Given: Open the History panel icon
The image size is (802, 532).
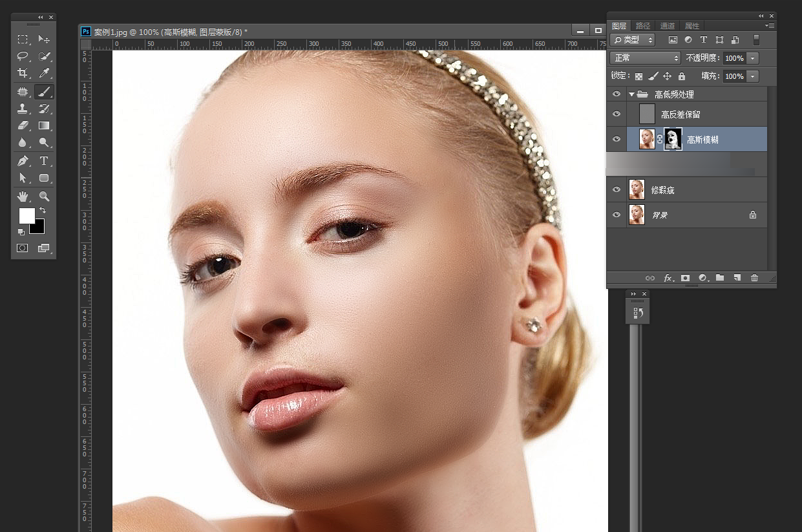Looking at the screenshot, I should (x=638, y=313).
